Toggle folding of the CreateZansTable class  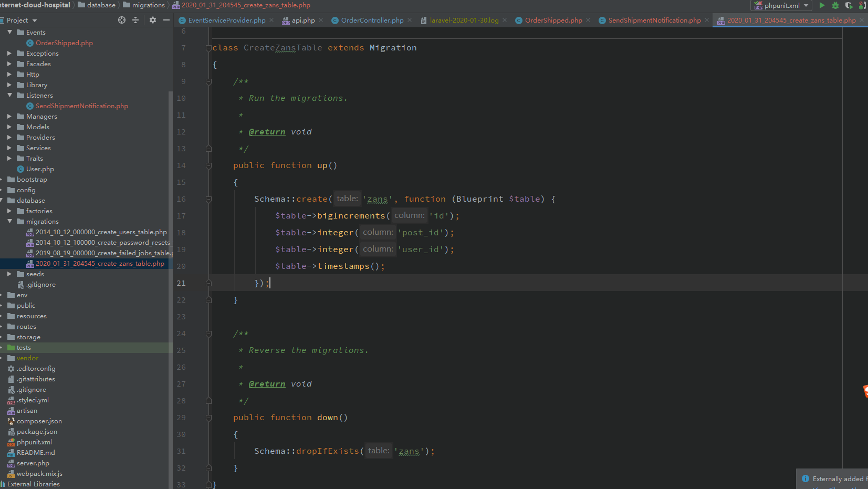(x=208, y=48)
